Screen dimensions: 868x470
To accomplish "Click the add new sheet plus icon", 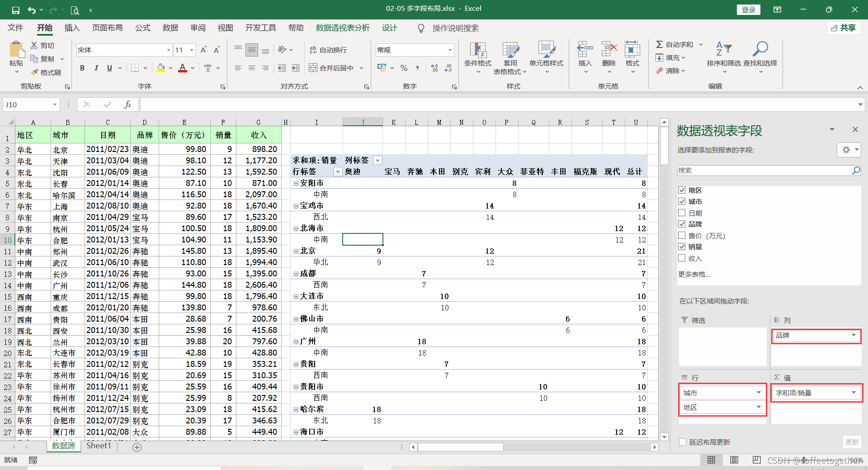I will tap(137, 447).
